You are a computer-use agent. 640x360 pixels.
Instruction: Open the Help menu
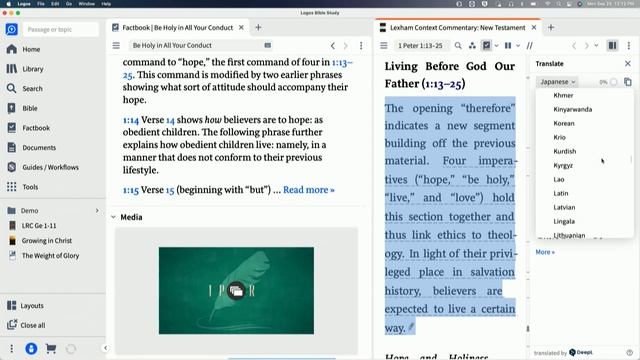(x=106, y=4)
